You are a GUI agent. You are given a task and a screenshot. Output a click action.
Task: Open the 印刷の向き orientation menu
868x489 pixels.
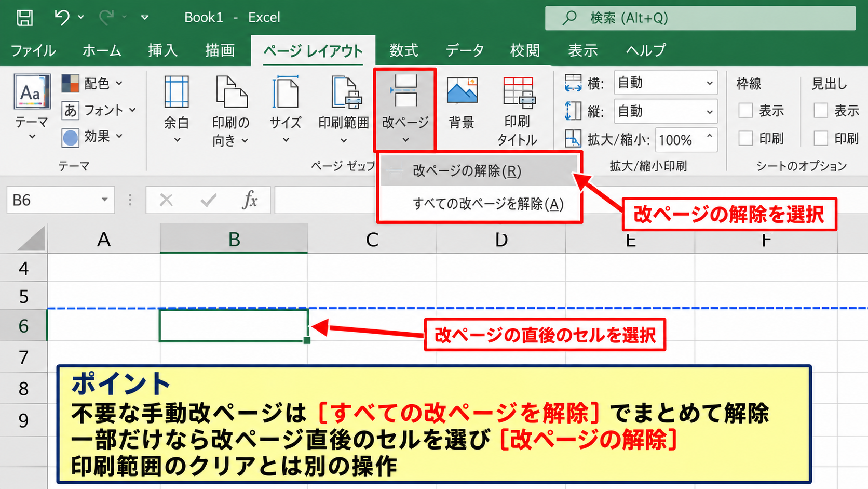[x=231, y=110]
